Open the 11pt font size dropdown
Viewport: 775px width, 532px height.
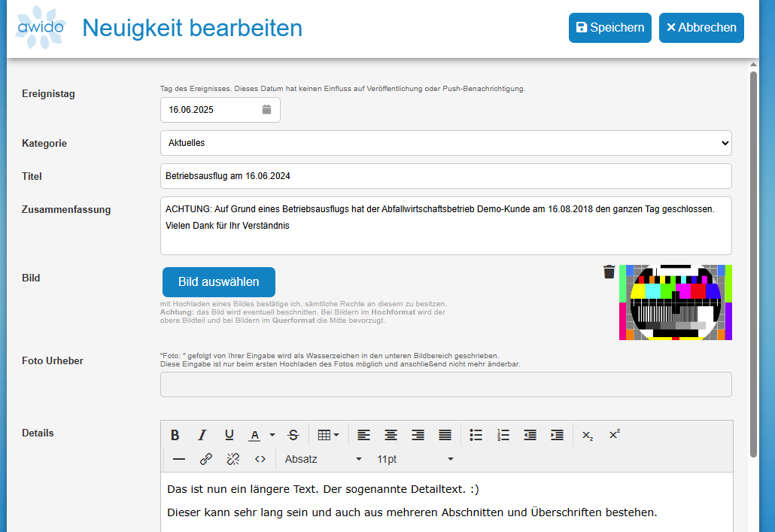coord(415,459)
